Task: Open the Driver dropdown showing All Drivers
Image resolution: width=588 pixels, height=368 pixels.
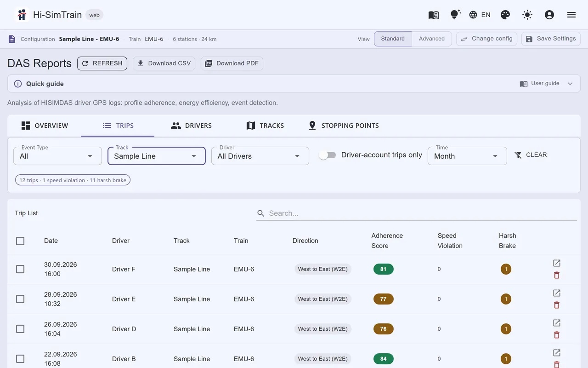Action: pos(260,156)
